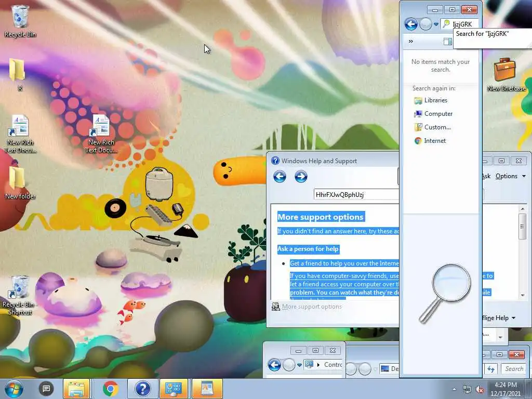Expand the toolbar overflow chevron in search window
Screen dimensions: 532x399
tap(411, 41)
